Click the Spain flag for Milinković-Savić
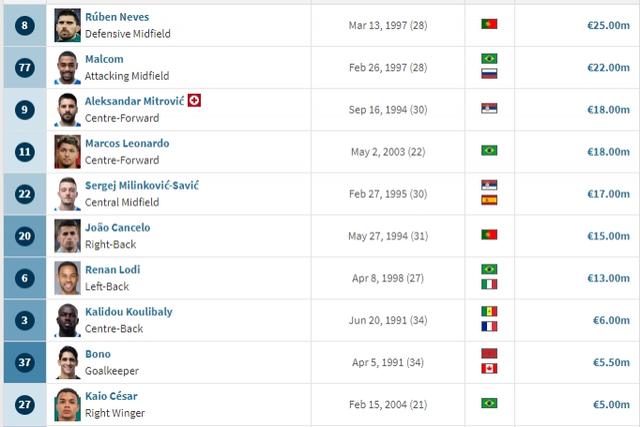The height and width of the screenshot is (427, 640). coord(489,200)
